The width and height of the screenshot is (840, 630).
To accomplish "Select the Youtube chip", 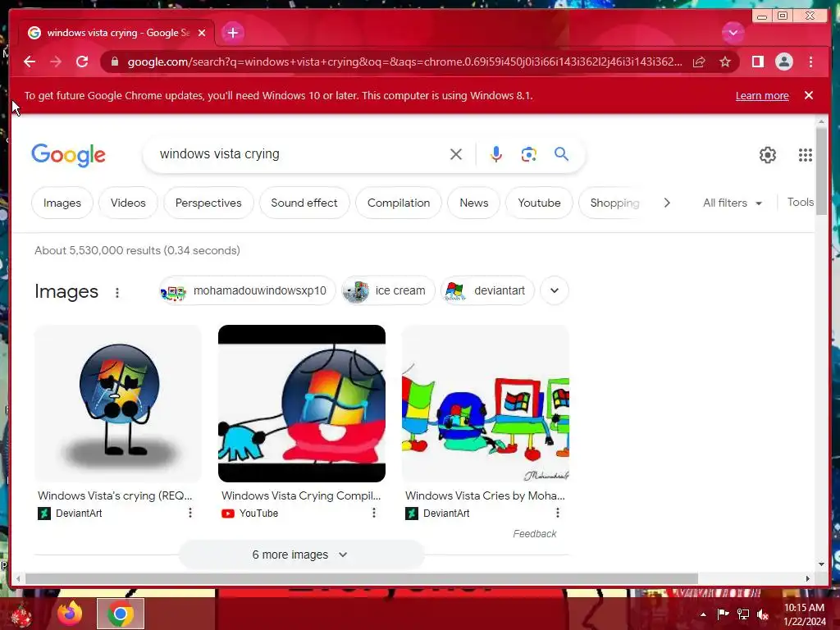I will (539, 203).
